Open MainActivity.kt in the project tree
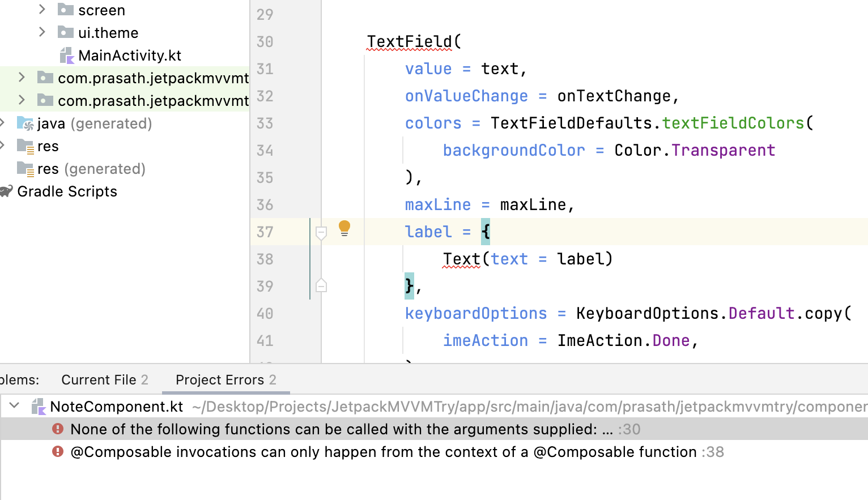Viewport: 868px width, 500px height. pyautogui.click(x=130, y=55)
